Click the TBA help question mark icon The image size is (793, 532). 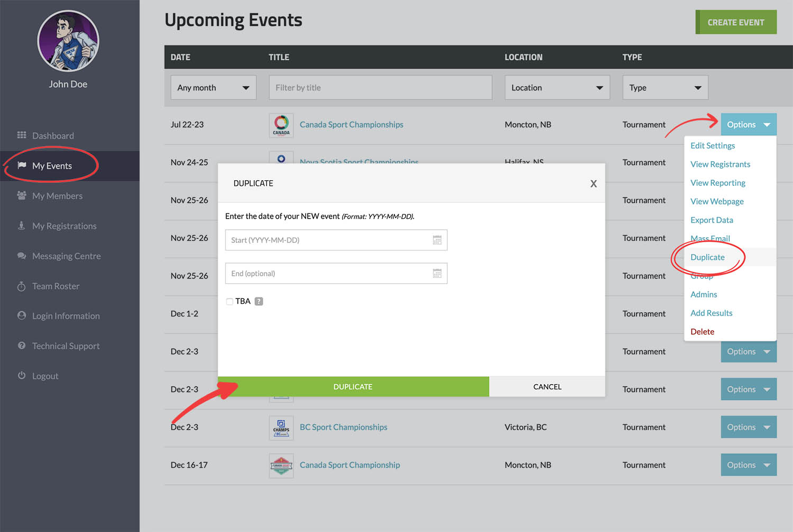[259, 302]
